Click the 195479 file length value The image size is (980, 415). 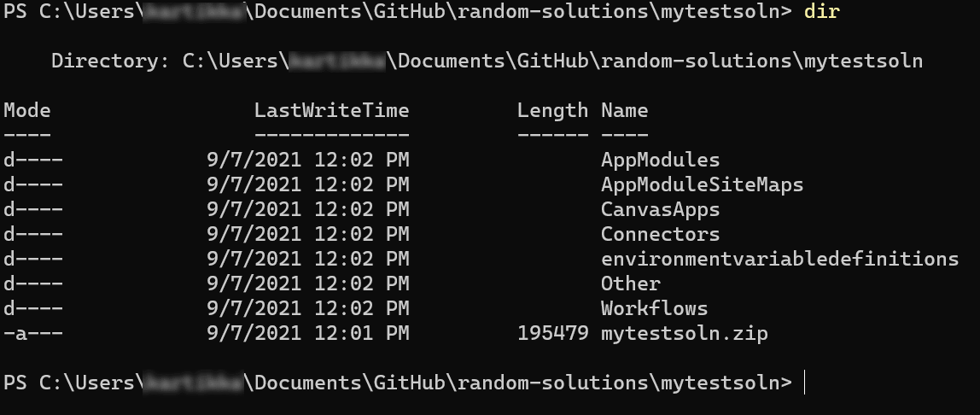point(552,333)
